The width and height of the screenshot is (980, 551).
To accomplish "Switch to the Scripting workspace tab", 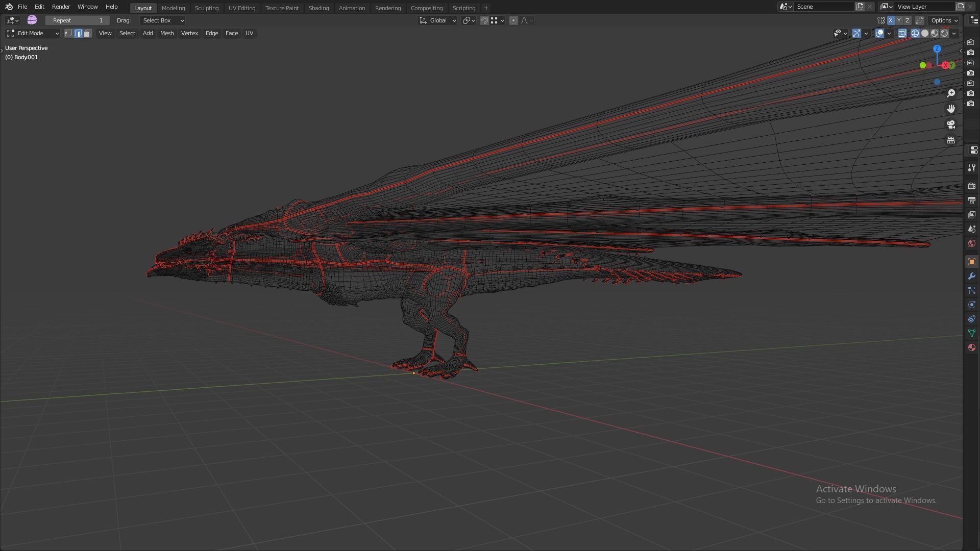I will pyautogui.click(x=463, y=8).
